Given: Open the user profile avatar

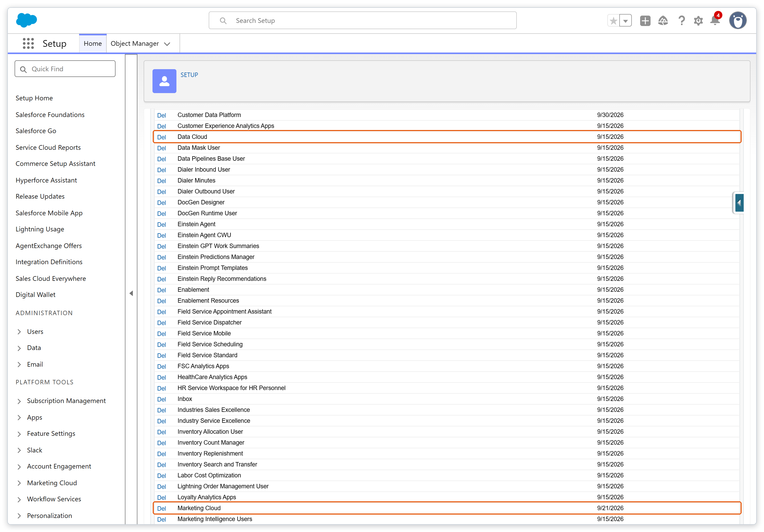Looking at the screenshot, I should click(x=738, y=21).
